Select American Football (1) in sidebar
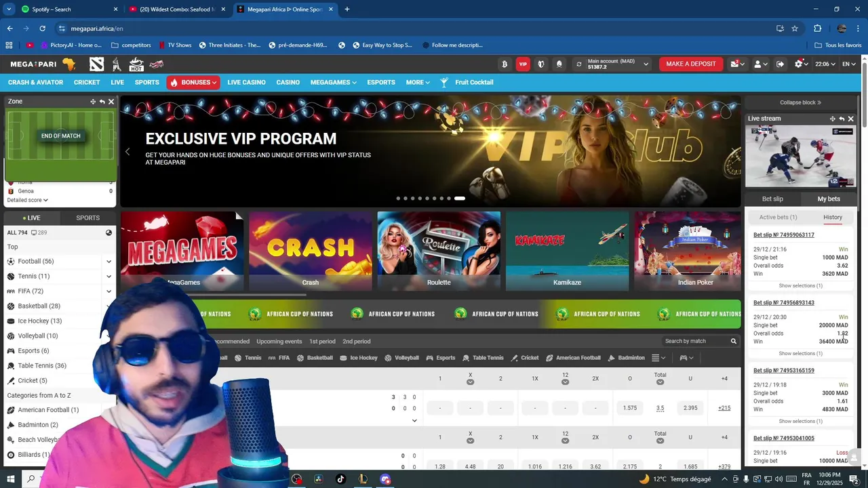This screenshot has height=488, width=868. pos(48,410)
